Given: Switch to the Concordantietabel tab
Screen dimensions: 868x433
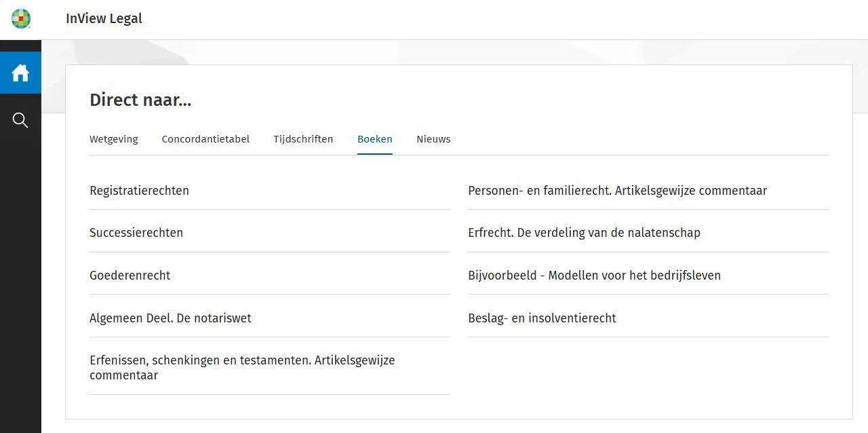Looking at the screenshot, I should pyautogui.click(x=205, y=139).
